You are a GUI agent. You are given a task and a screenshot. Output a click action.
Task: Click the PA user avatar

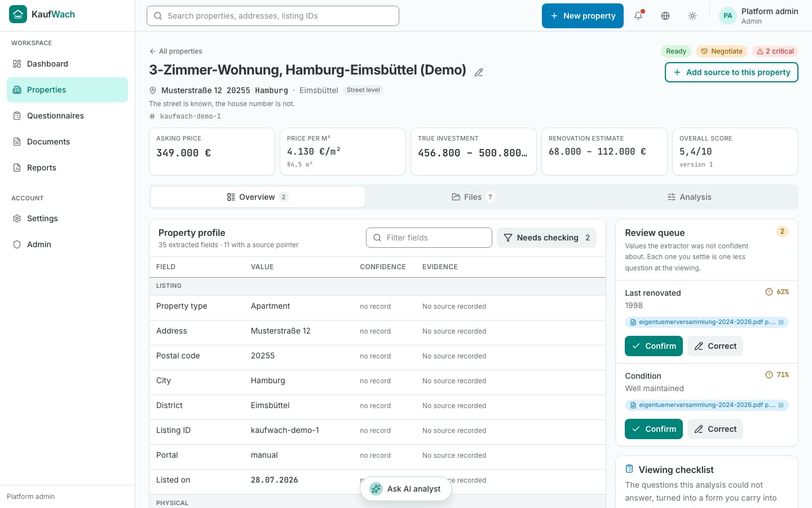pyautogui.click(x=728, y=16)
